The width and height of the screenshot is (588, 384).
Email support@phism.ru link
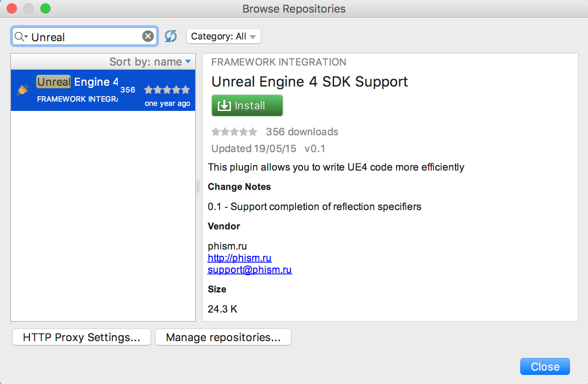click(x=250, y=270)
